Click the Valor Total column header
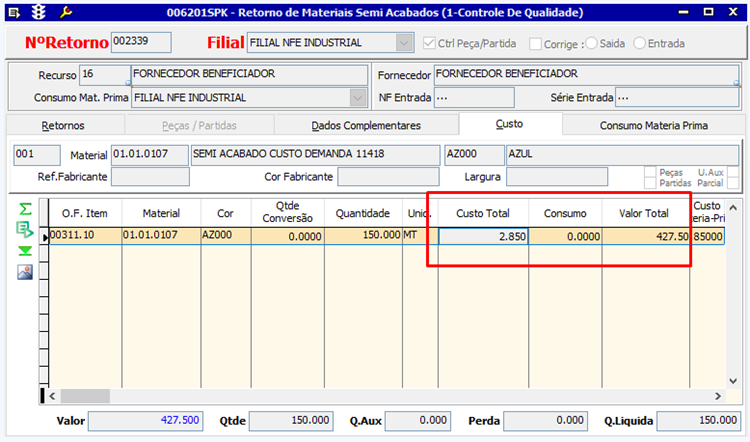Viewport: 750px width, 442px height. pos(644,213)
